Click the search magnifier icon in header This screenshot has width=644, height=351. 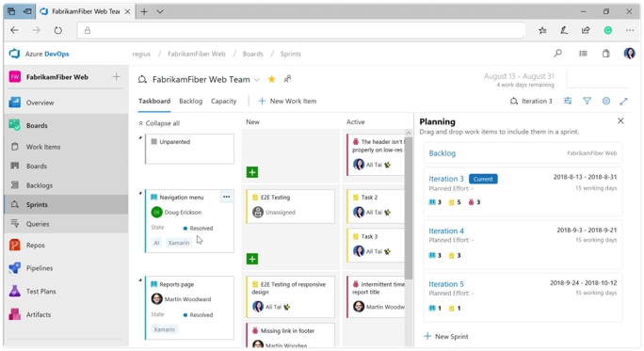557,54
